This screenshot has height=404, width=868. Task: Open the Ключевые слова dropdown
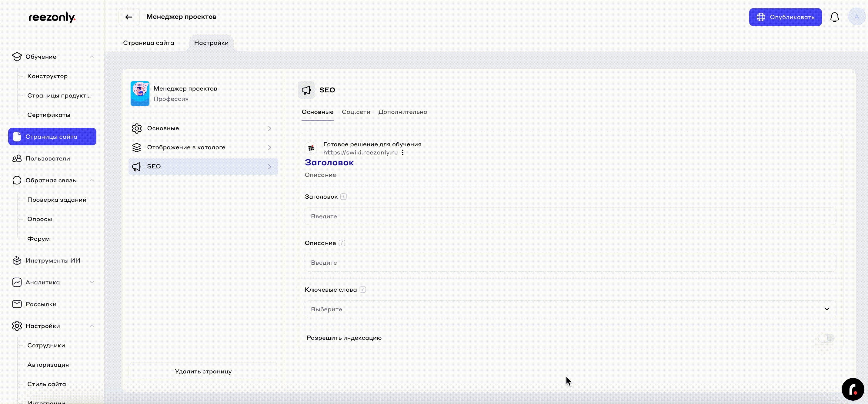tap(570, 309)
